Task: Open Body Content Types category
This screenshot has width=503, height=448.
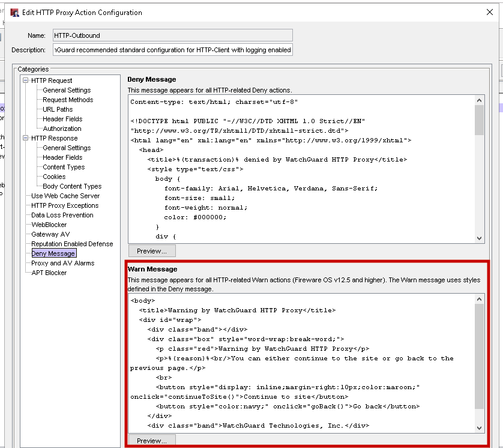Action: pyautogui.click(x=72, y=186)
